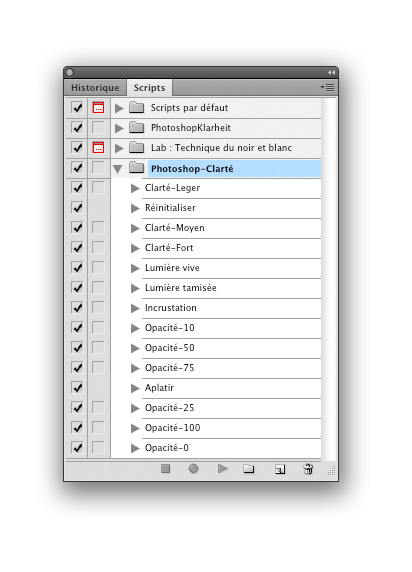Click the Stop recording square button
Screen dimensions: 412x572
click(165, 468)
